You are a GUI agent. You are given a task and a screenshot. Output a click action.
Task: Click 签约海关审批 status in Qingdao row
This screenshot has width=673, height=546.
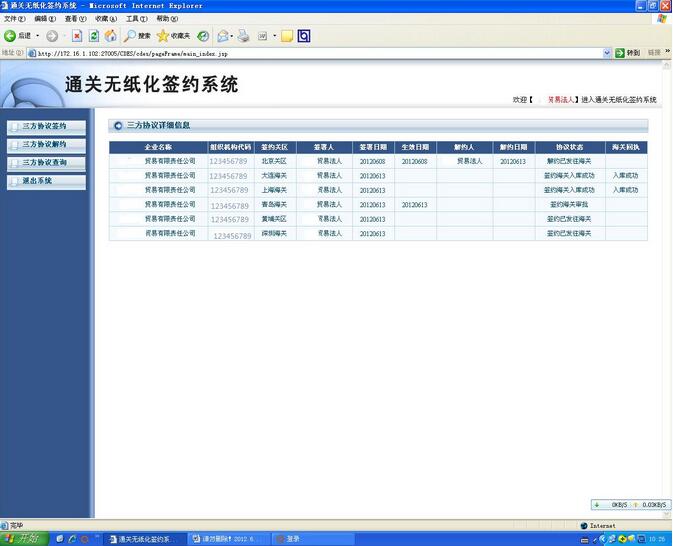coord(569,205)
